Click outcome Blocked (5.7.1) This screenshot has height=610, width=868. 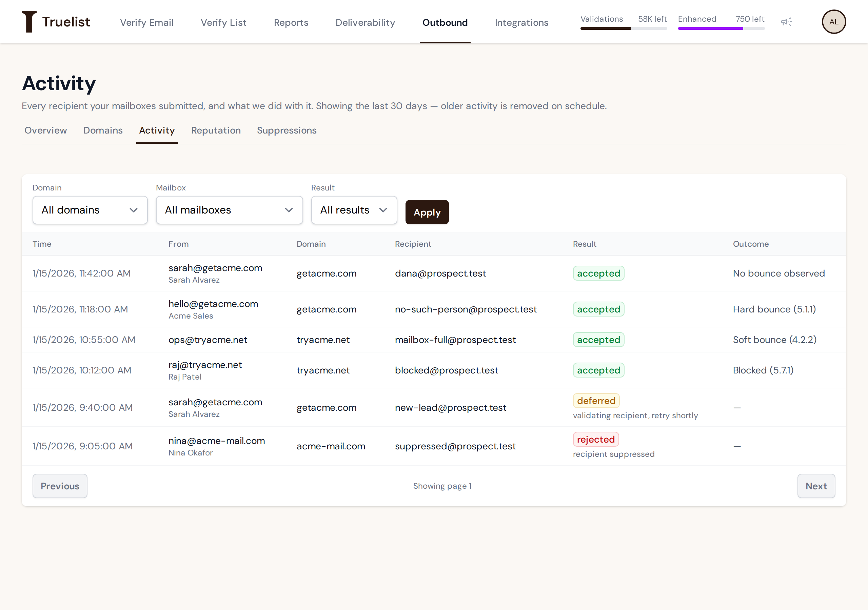coord(763,370)
